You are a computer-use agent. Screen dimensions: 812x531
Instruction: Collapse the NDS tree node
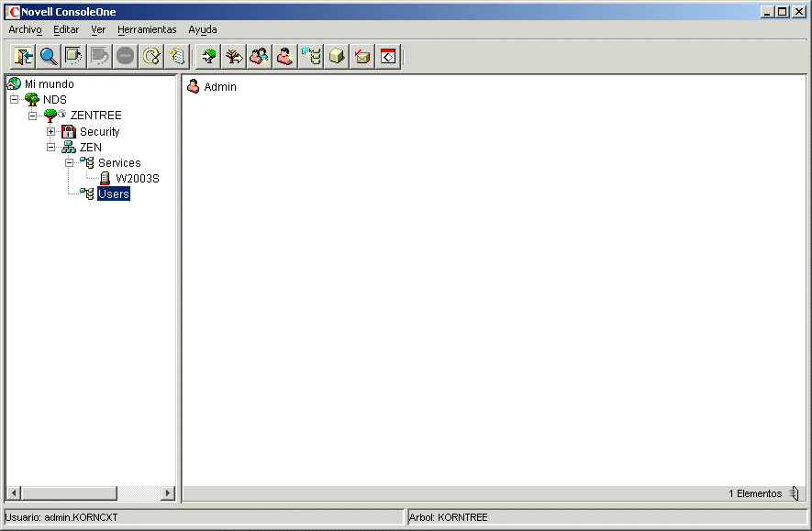click(x=15, y=99)
